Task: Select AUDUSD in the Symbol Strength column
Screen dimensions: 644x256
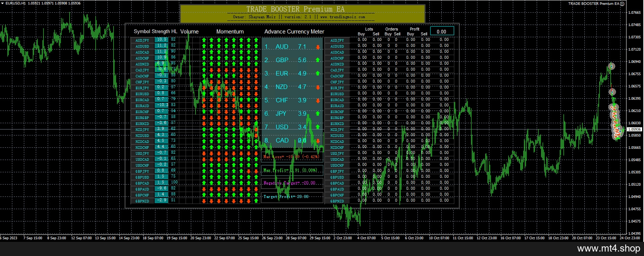Action: pyautogui.click(x=142, y=46)
